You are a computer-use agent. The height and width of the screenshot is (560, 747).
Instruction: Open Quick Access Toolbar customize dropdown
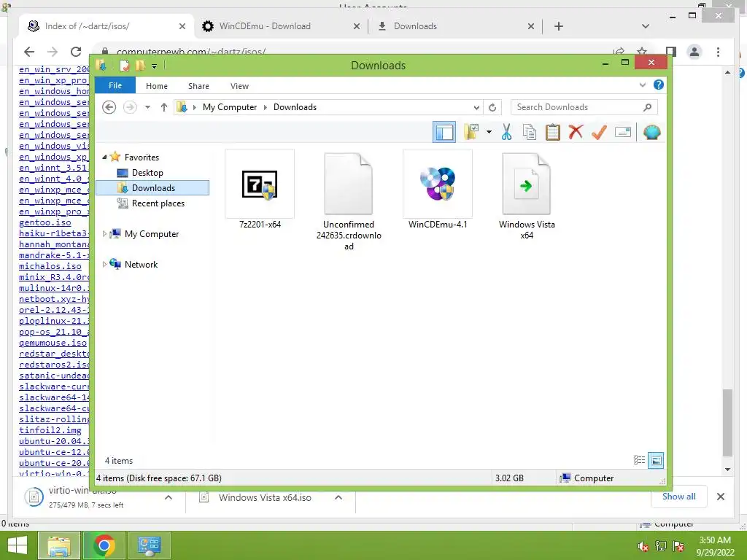[155, 66]
